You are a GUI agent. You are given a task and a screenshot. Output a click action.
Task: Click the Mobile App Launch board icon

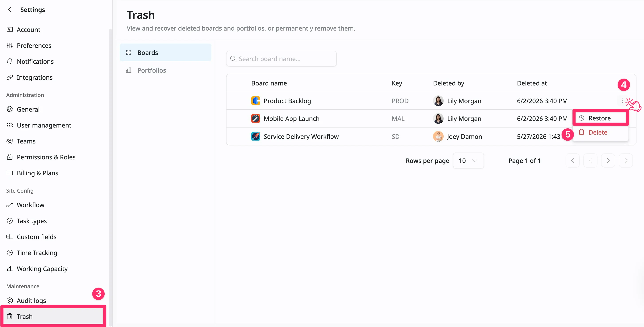(x=256, y=119)
